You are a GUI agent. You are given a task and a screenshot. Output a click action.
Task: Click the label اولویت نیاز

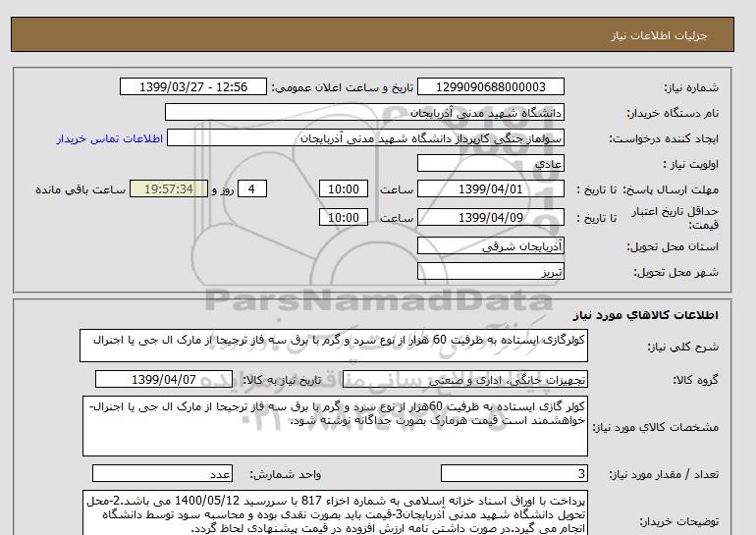tap(691, 164)
